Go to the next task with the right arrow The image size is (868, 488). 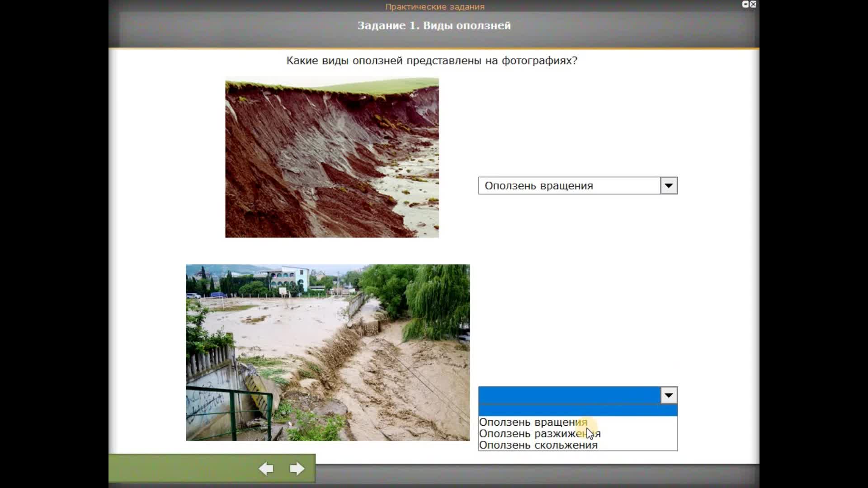(x=297, y=469)
